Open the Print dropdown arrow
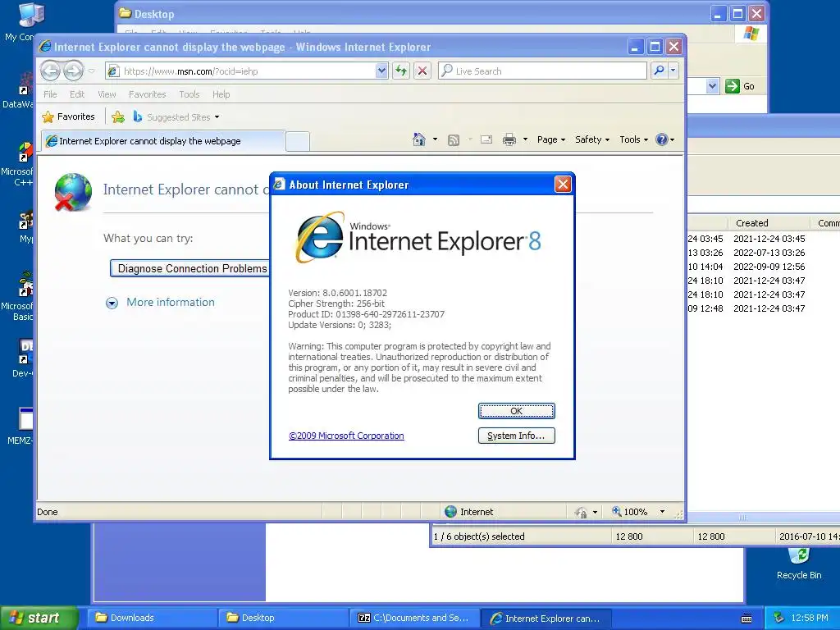 (525, 139)
